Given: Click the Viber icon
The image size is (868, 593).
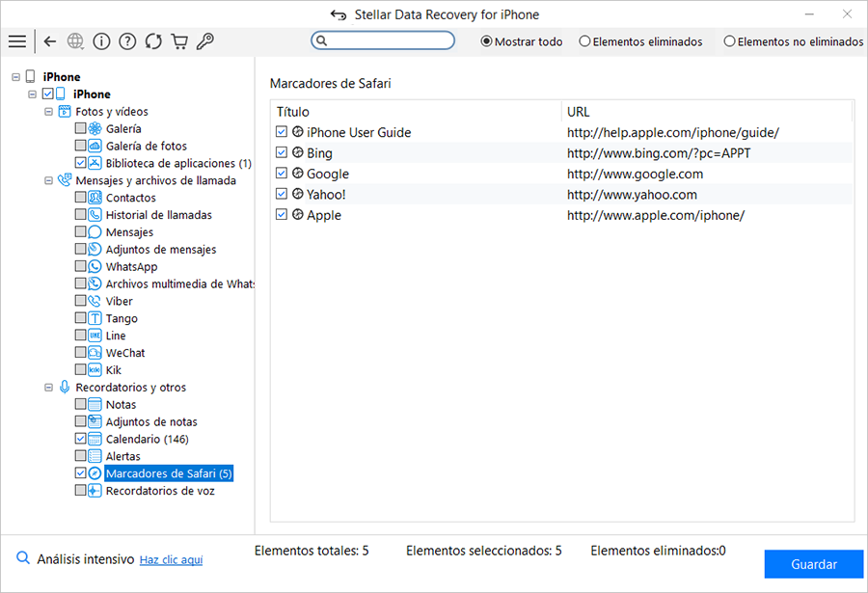Looking at the screenshot, I should pos(95,301).
